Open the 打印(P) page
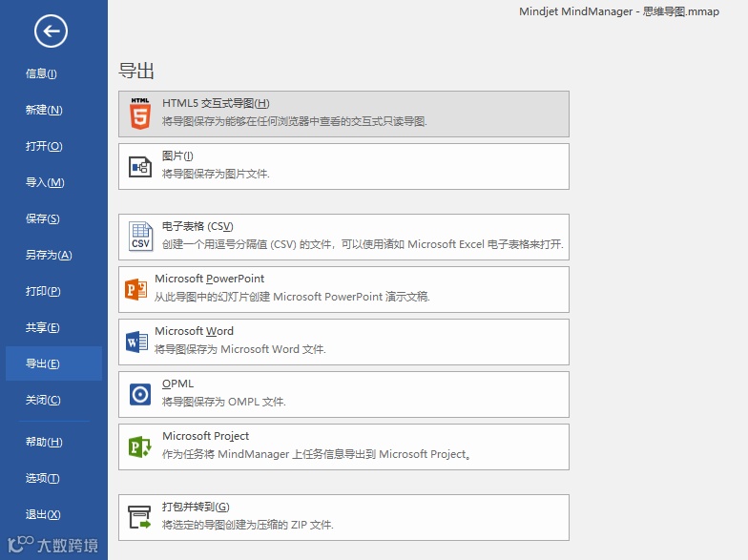The height and width of the screenshot is (560, 748). (43, 291)
